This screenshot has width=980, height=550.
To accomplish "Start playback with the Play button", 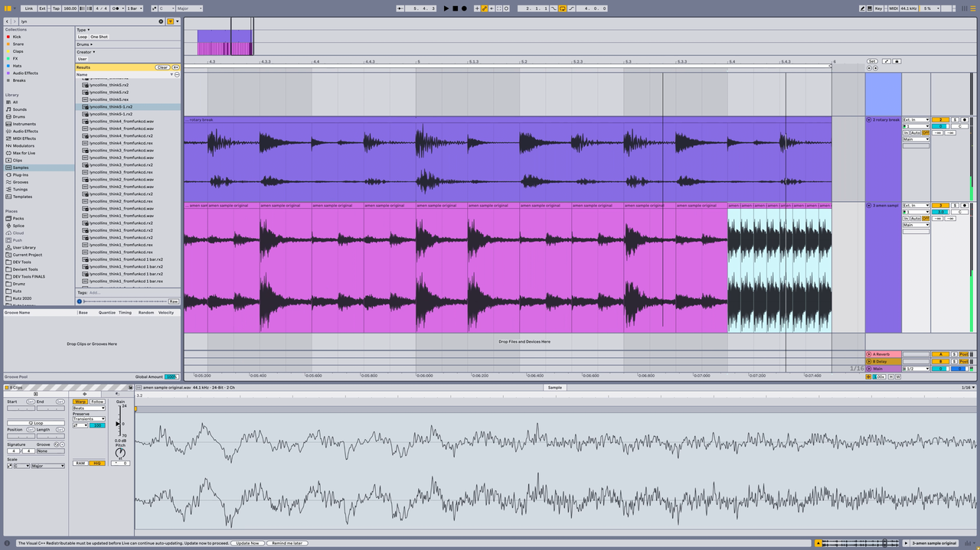I will (x=446, y=8).
